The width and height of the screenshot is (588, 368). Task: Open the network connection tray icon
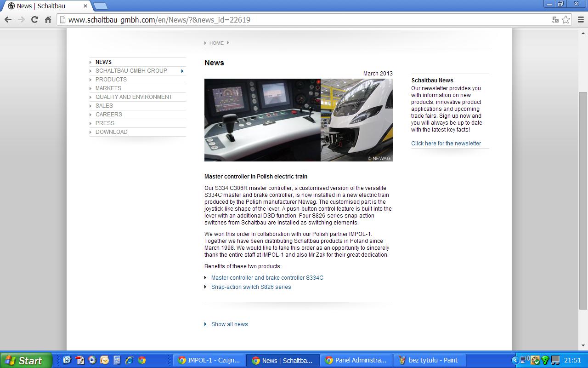pyautogui.click(x=525, y=360)
